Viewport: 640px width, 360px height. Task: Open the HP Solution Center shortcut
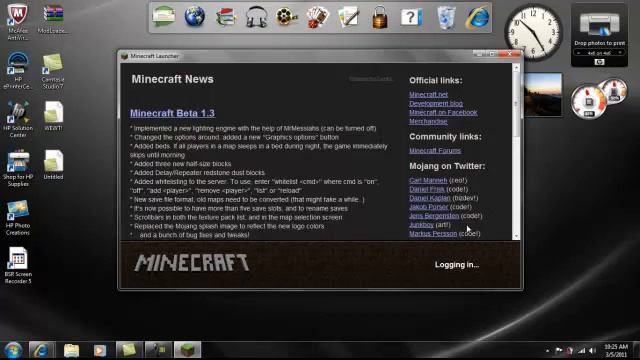18,119
